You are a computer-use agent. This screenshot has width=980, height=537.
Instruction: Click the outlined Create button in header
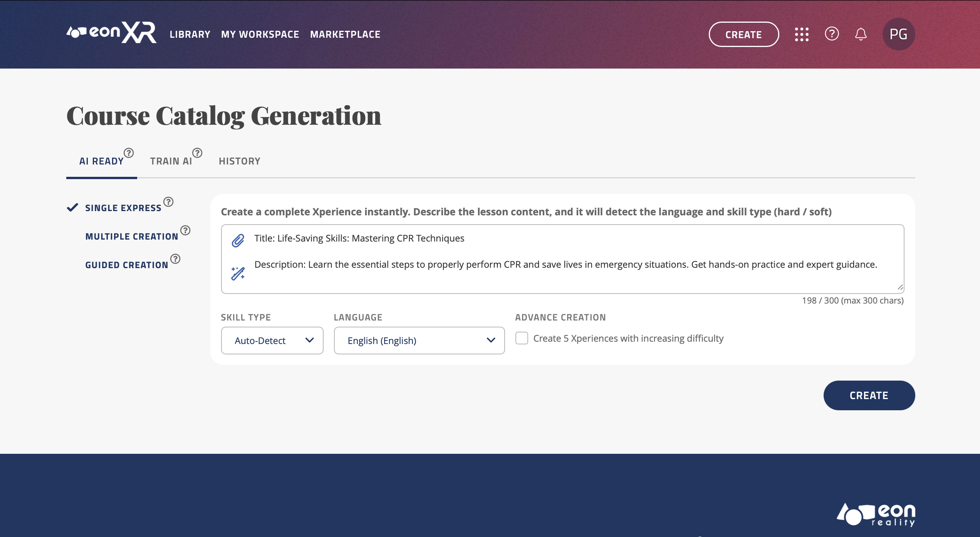pyautogui.click(x=743, y=34)
